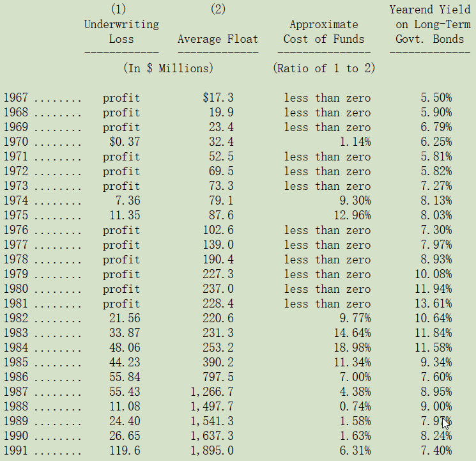This screenshot has width=476, height=461.
Task: Click the Approximate Cost of Funds header
Action: [x=323, y=31]
